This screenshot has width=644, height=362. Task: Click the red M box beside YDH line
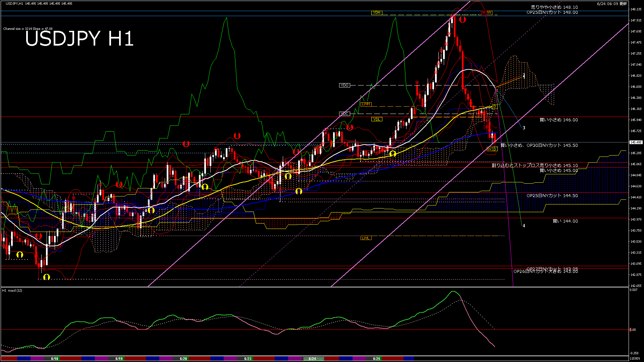tap(484, 13)
